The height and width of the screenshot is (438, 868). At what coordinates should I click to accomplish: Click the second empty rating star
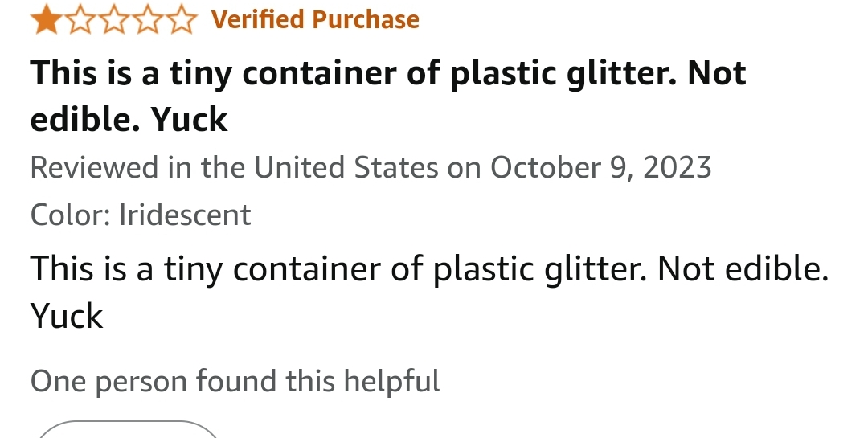(80, 20)
